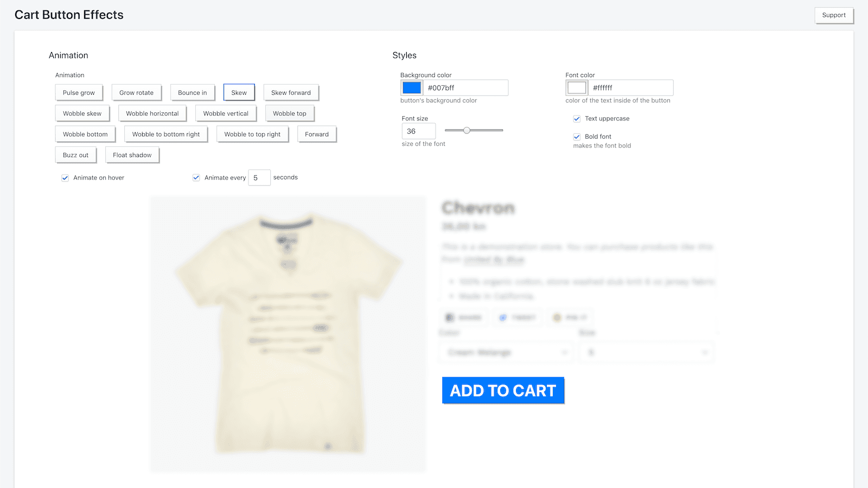The image size is (868, 488).
Task: Uncheck the Bold font option
Action: pyautogui.click(x=577, y=137)
